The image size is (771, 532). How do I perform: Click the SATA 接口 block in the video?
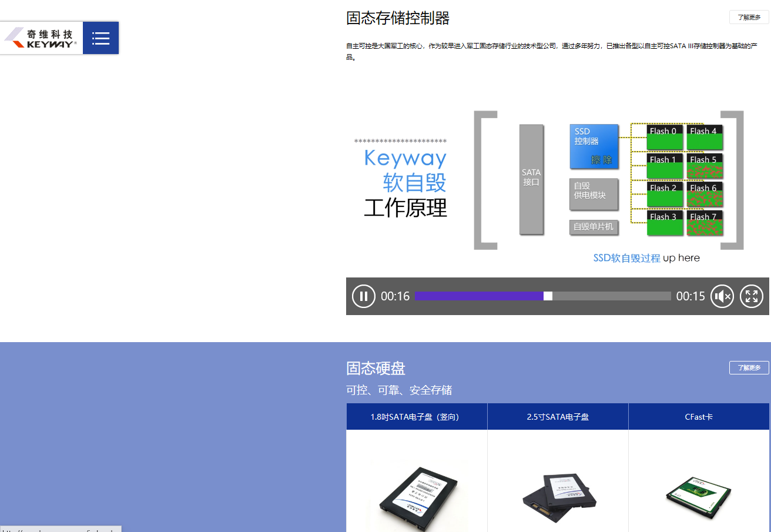coord(531,179)
